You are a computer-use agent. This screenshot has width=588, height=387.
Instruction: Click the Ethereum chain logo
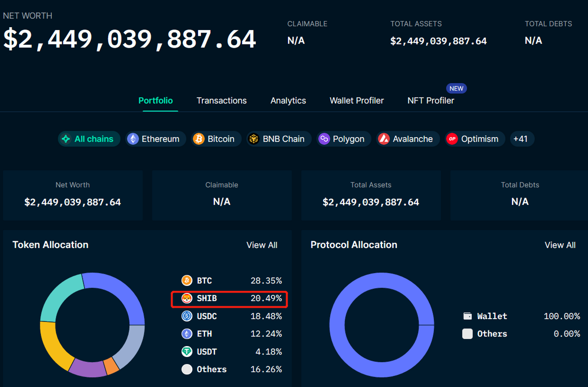coord(133,139)
